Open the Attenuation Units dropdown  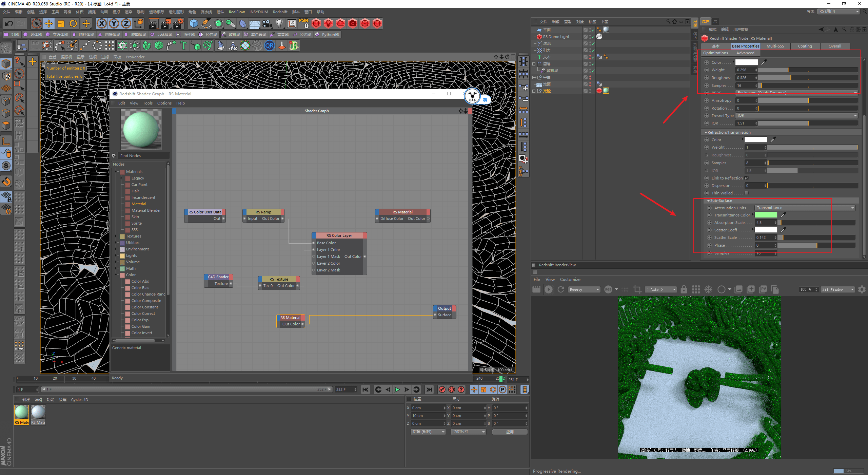[x=805, y=208]
